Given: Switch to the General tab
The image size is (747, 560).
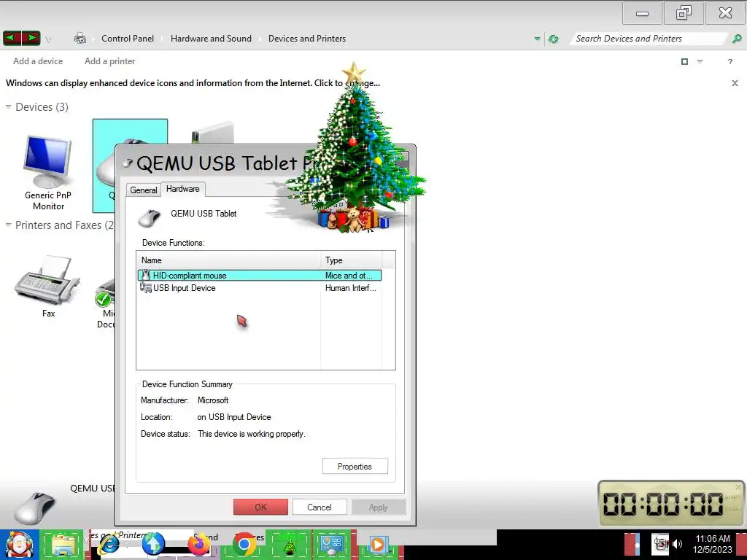Looking at the screenshot, I should 144,190.
